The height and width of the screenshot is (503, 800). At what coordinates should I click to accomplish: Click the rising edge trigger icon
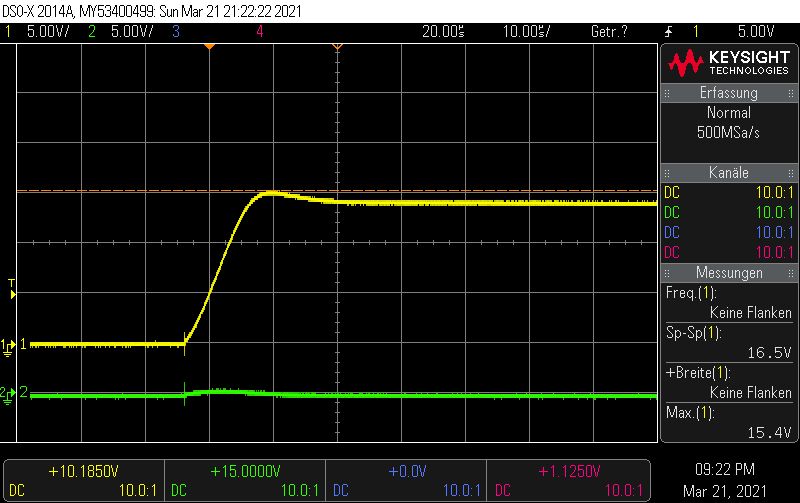(668, 32)
